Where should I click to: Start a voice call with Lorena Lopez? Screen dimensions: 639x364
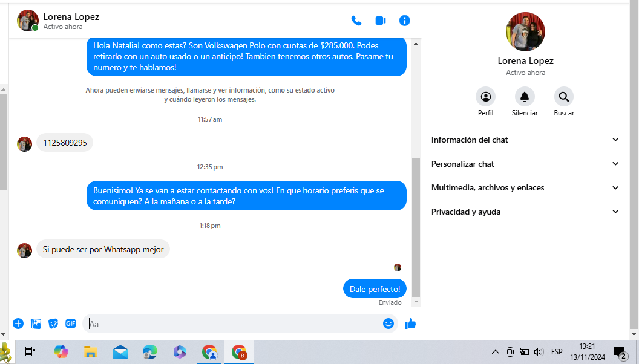point(356,21)
